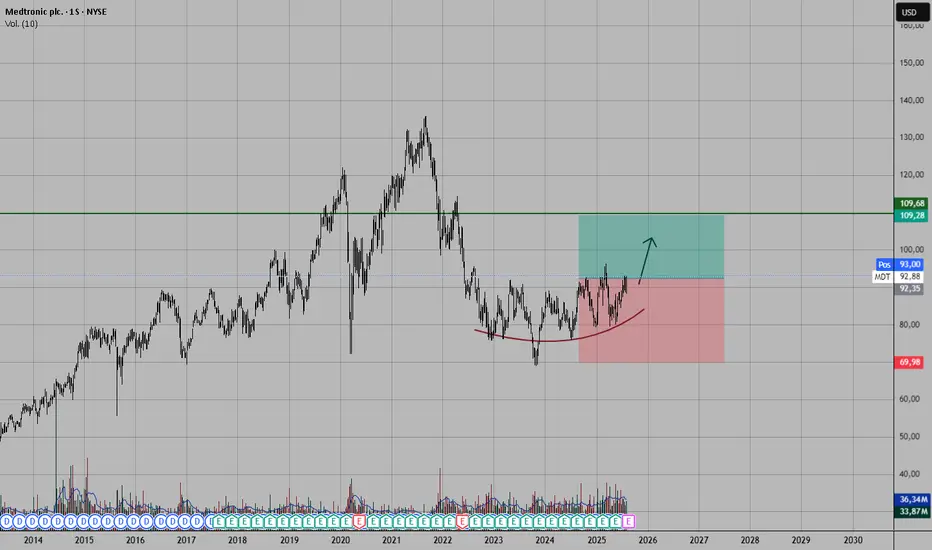Click the 33,87M volume label

coord(912,511)
